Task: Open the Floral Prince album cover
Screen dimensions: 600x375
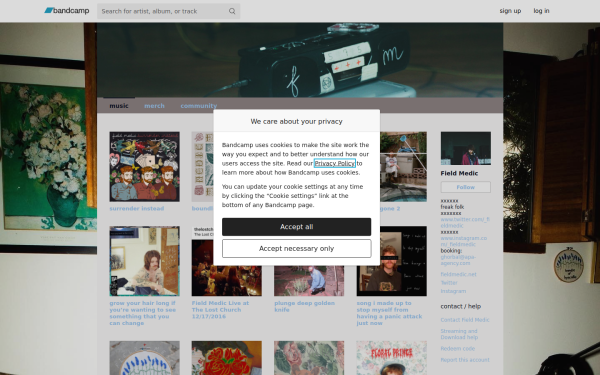Action: tap(391, 358)
